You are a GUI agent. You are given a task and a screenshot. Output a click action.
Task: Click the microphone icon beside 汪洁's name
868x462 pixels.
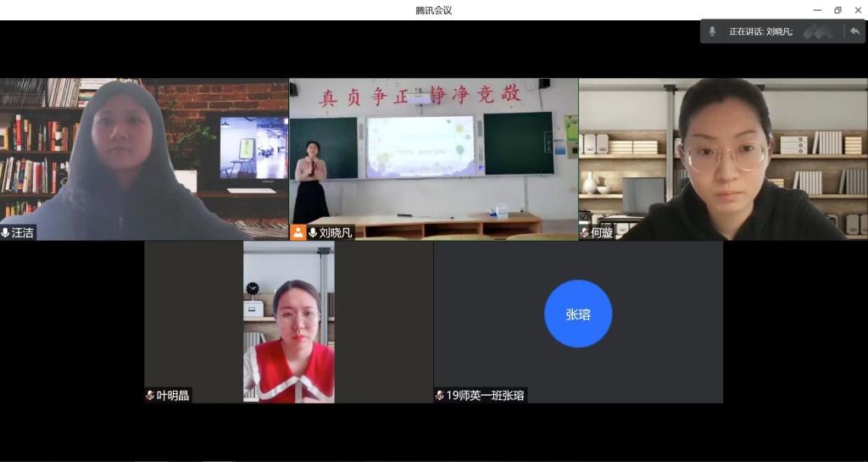coord(6,232)
